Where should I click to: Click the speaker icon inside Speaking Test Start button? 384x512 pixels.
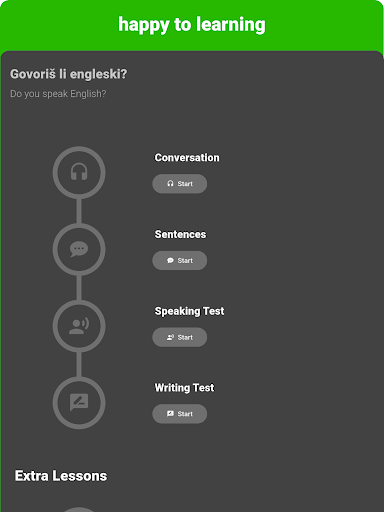[x=170, y=337]
